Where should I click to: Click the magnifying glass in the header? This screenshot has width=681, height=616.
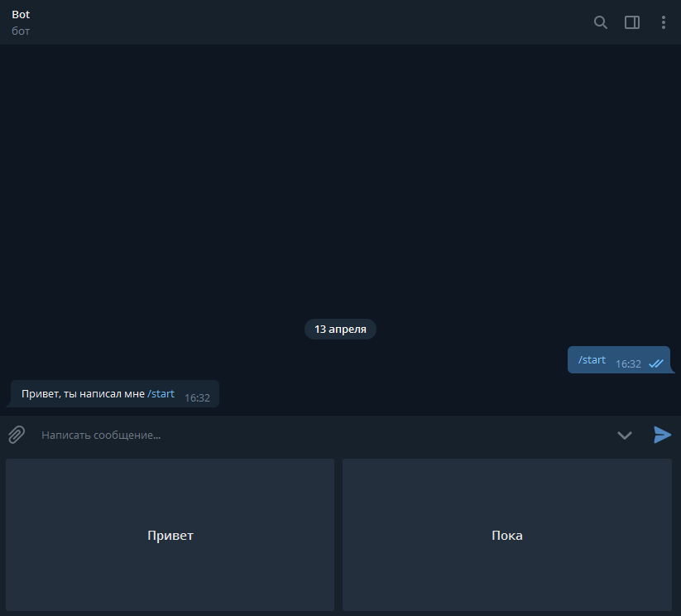[x=600, y=22]
